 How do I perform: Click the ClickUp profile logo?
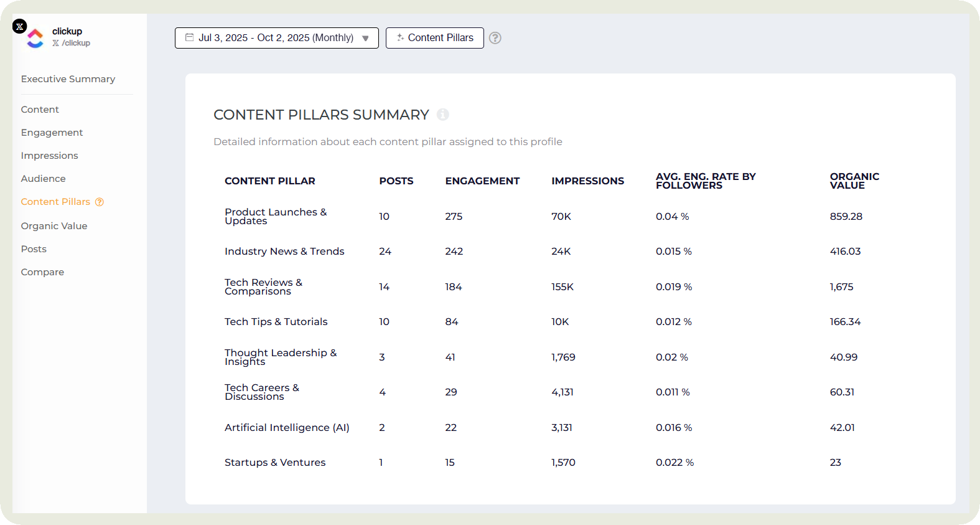35,39
